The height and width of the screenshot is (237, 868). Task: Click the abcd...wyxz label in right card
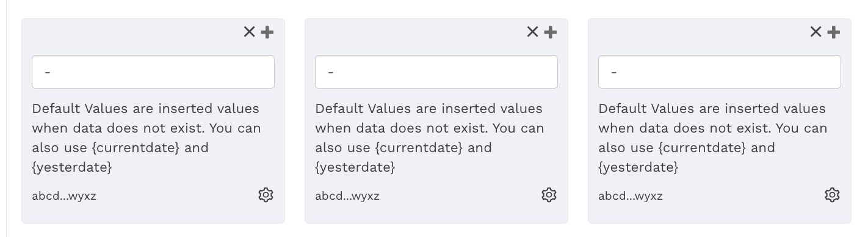pos(631,196)
